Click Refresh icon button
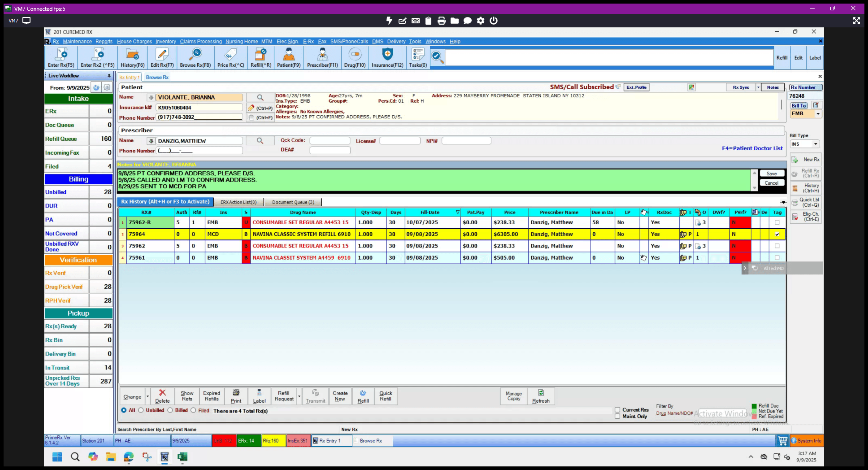 (x=541, y=396)
